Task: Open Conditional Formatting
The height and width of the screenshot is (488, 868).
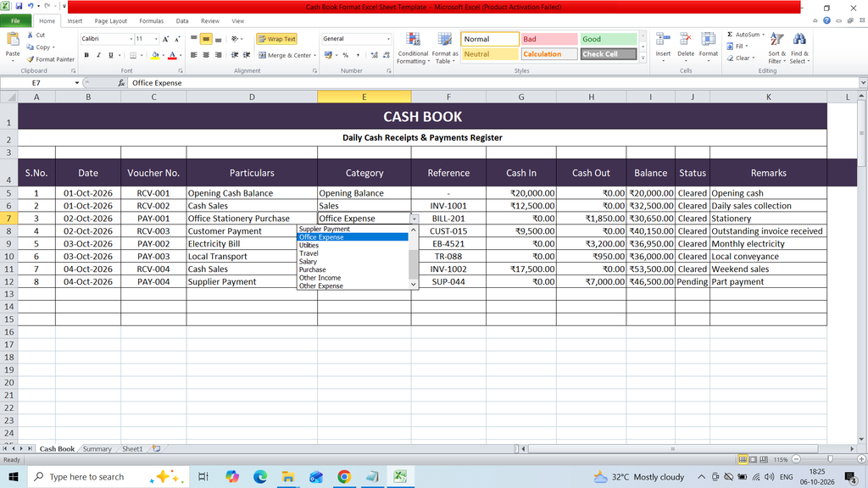Action: click(413, 48)
